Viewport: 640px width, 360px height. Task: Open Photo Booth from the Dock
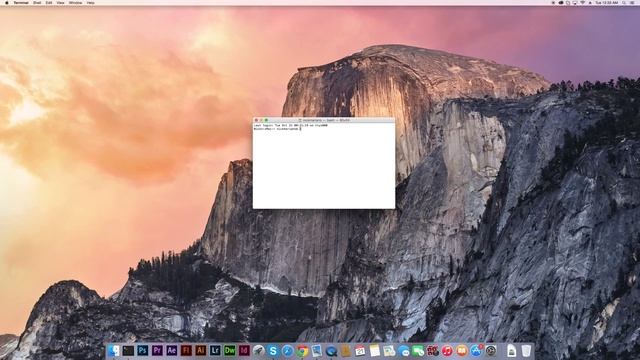coord(433,351)
